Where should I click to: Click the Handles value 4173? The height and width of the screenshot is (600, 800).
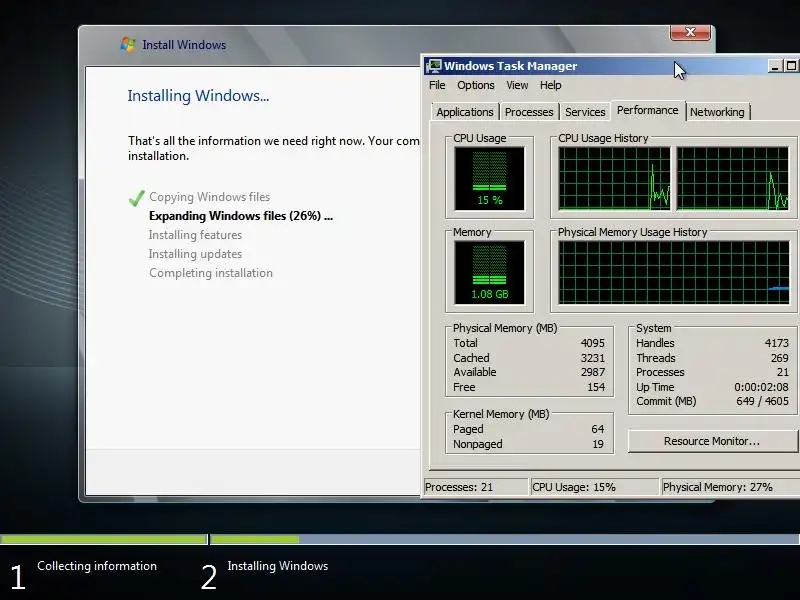tap(776, 343)
